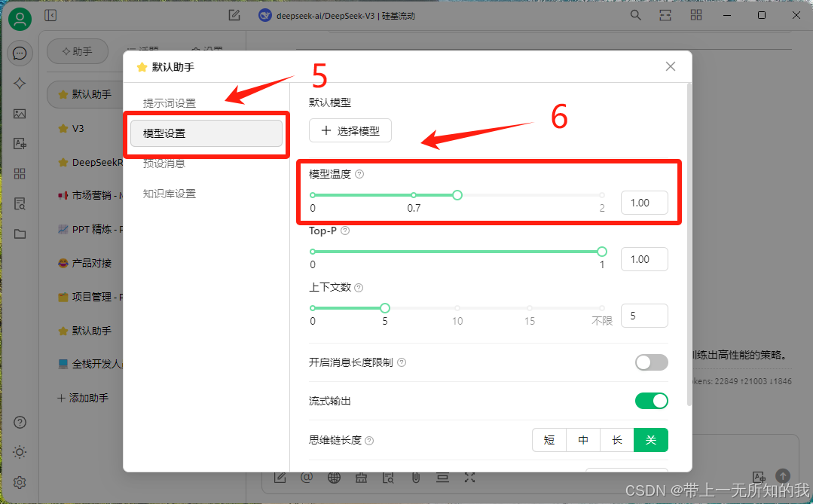Turn off the 流式输出 switch
This screenshot has height=504, width=813.
click(651, 401)
